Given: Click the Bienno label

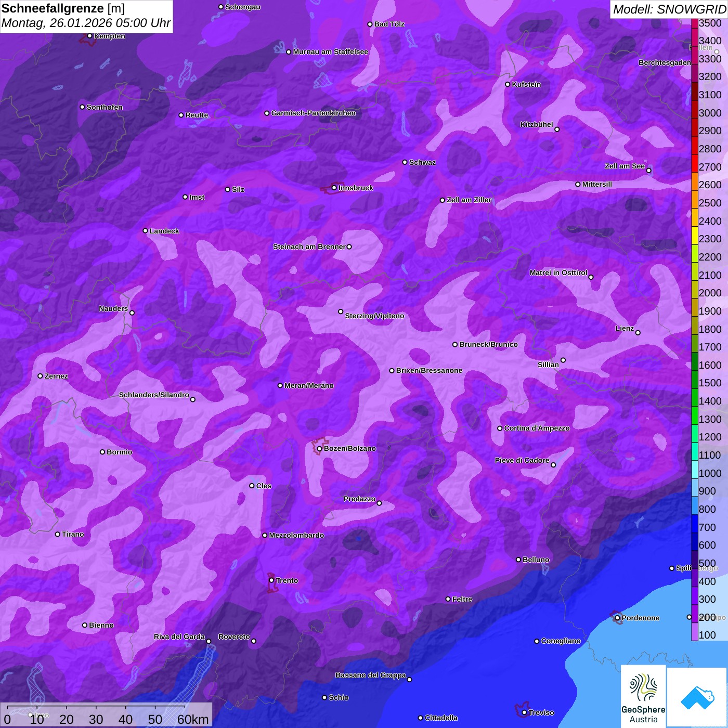Looking at the screenshot, I should pos(101,625).
